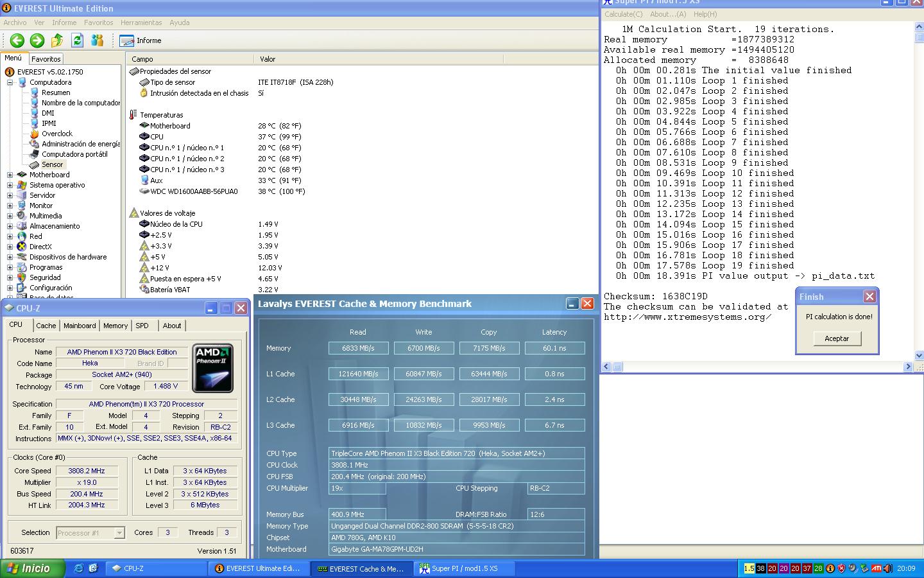Click the volume speaker tray icon
The height and width of the screenshot is (578, 924).
888,568
